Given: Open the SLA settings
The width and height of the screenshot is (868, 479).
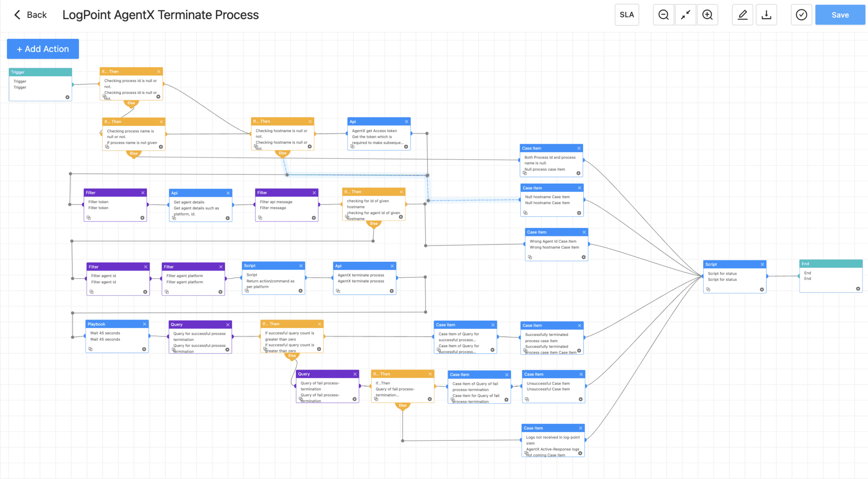Looking at the screenshot, I should pyautogui.click(x=626, y=15).
